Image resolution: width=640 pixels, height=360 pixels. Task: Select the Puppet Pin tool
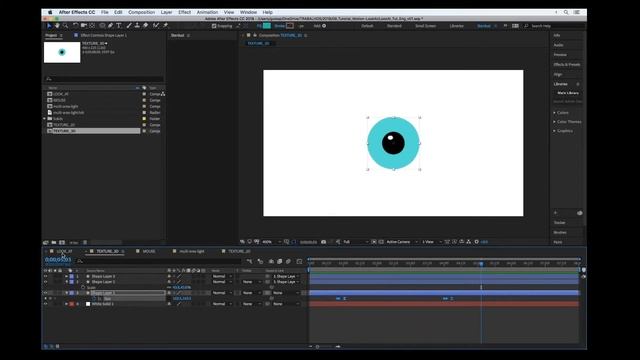pos(166,26)
